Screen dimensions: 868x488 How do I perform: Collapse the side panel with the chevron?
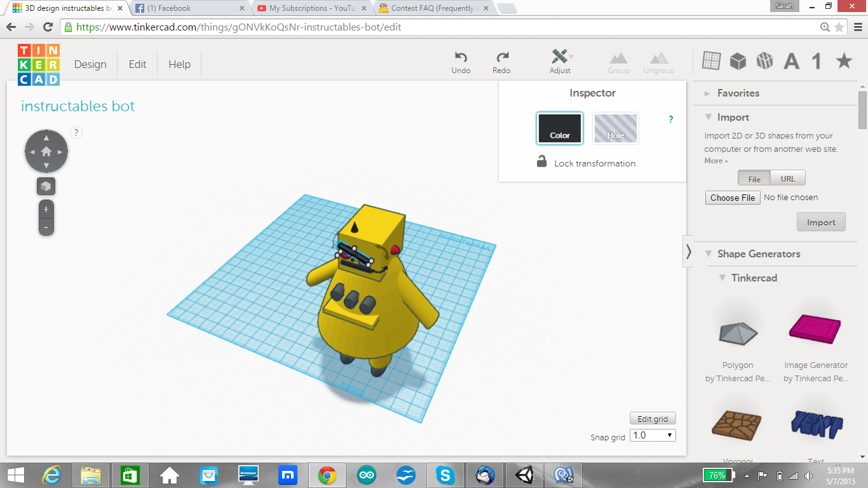688,252
